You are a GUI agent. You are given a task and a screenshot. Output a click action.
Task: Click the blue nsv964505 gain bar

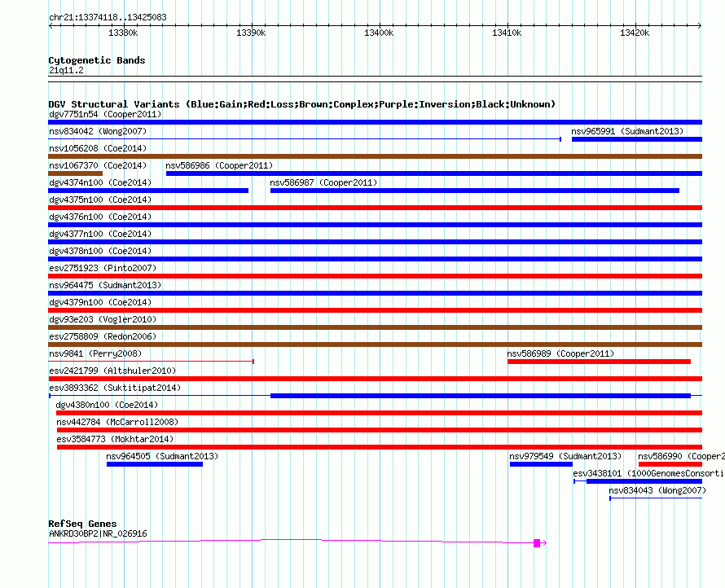tap(155, 464)
